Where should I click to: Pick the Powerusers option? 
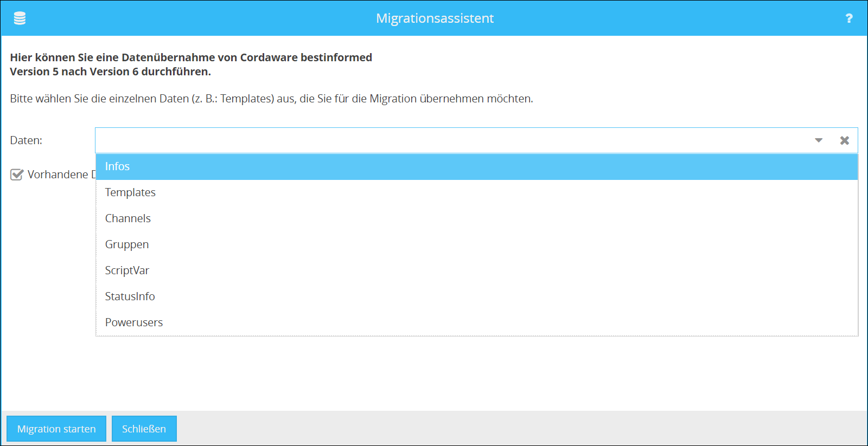[x=477, y=322]
